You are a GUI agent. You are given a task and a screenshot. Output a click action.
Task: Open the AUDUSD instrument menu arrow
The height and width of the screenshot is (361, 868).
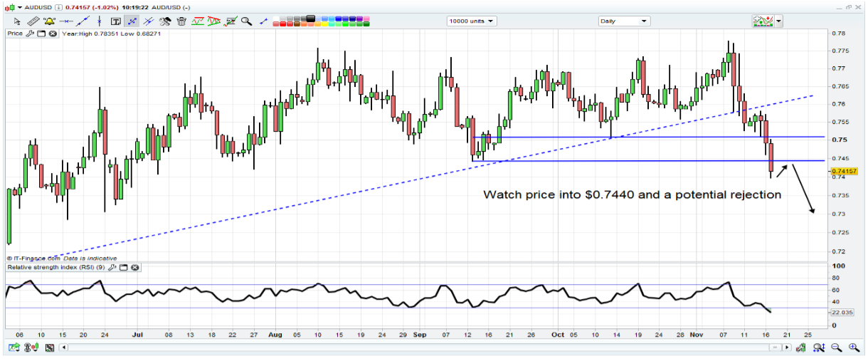coord(20,7)
